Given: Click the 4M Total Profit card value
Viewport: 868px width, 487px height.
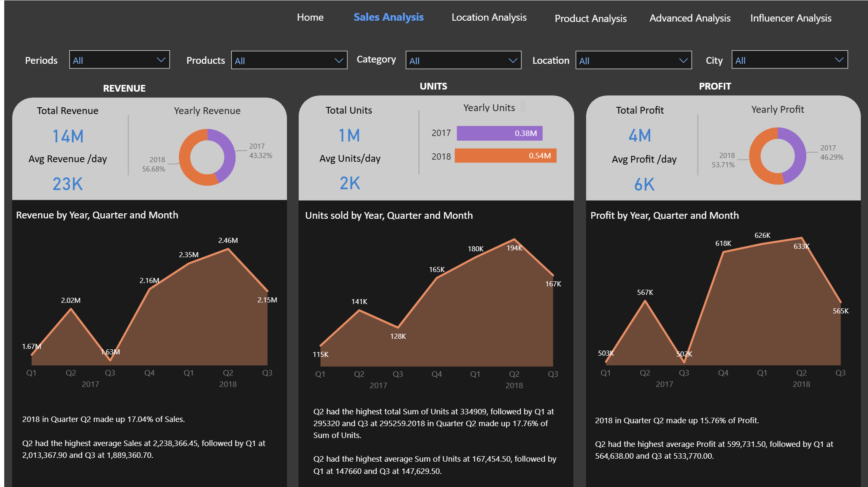Looking at the screenshot, I should click(640, 136).
